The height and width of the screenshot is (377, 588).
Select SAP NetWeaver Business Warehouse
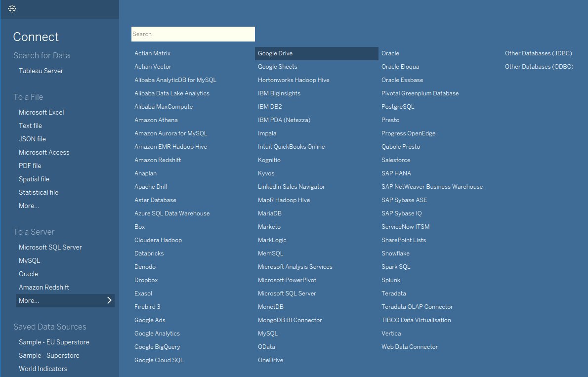pos(432,187)
